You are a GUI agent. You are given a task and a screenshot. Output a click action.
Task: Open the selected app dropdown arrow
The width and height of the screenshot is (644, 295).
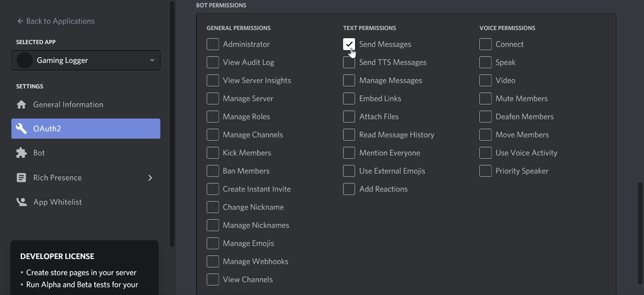coord(152,61)
